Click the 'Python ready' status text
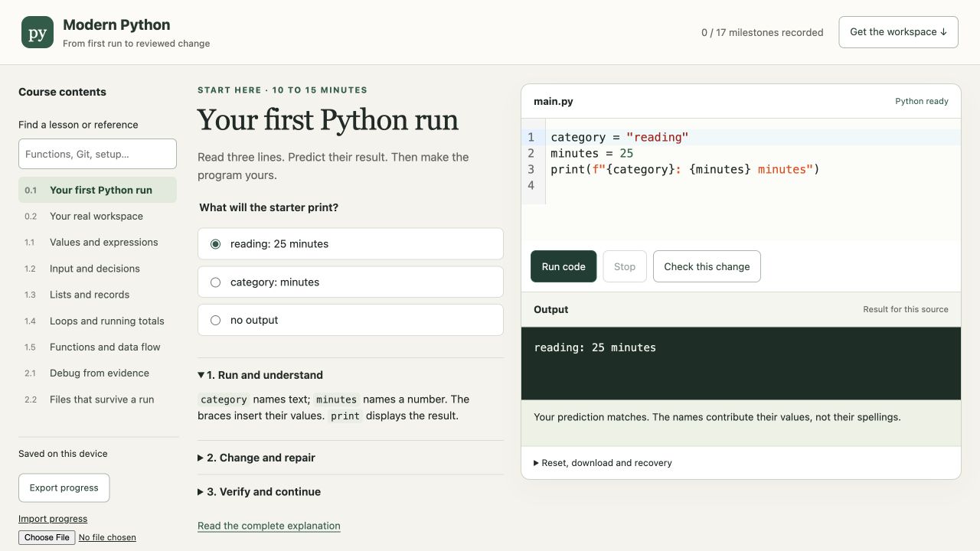 coord(922,101)
